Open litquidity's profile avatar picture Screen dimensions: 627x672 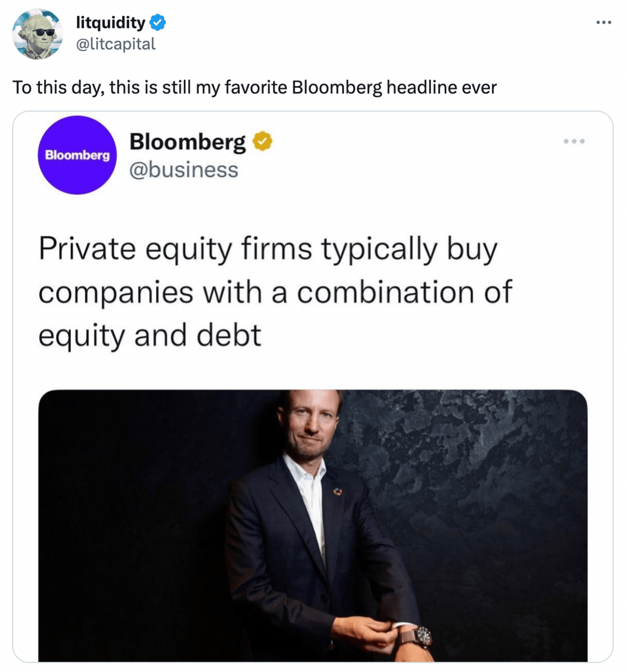[x=38, y=34]
